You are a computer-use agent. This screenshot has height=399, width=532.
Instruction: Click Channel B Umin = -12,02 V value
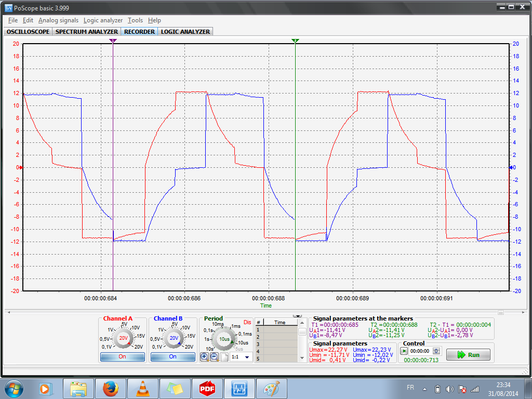point(373,355)
